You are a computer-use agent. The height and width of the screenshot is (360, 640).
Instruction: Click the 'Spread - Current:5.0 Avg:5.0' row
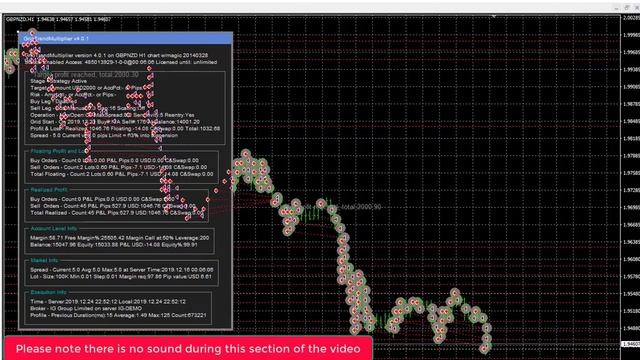[x=122, y=270]
